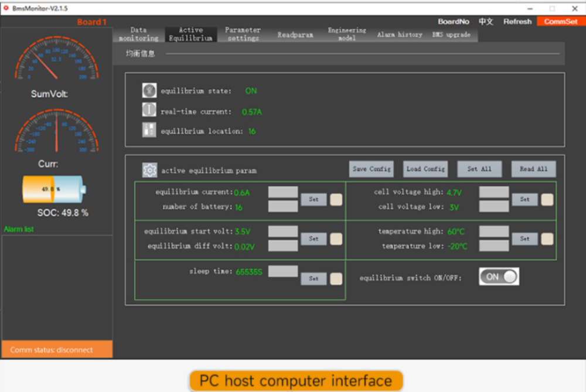Check the box beside sleep time Set
The height and width of the screenshot is (392, 586).
[336, 279]
